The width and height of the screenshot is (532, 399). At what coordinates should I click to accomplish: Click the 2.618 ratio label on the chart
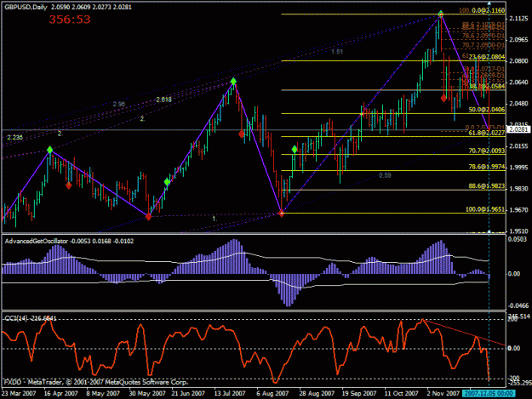[164, 100]
